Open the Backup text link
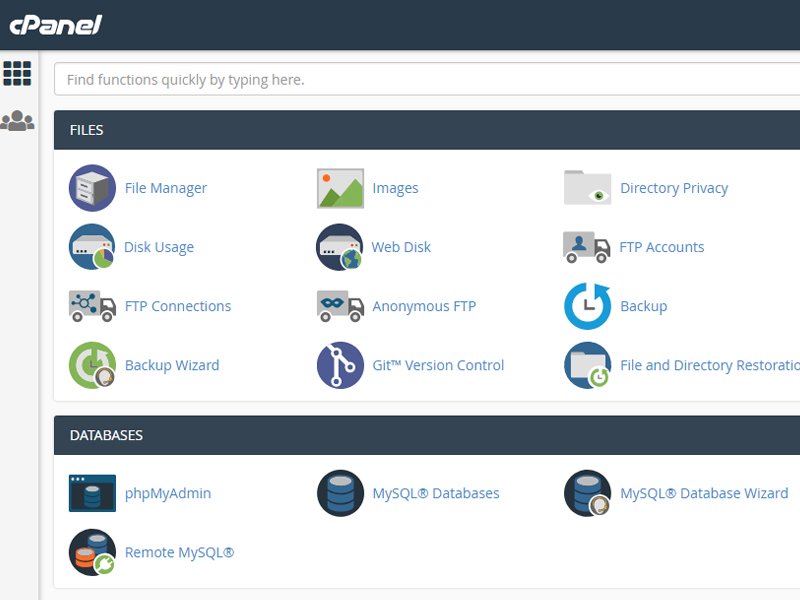This screenshot has height=600, width=800. pyautogui.click(x=643, y=307)
